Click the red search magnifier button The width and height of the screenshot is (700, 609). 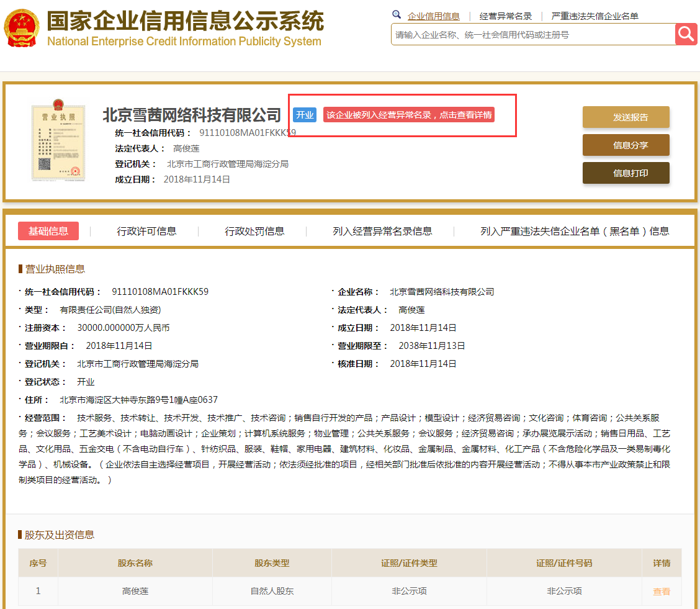(686, 34)
